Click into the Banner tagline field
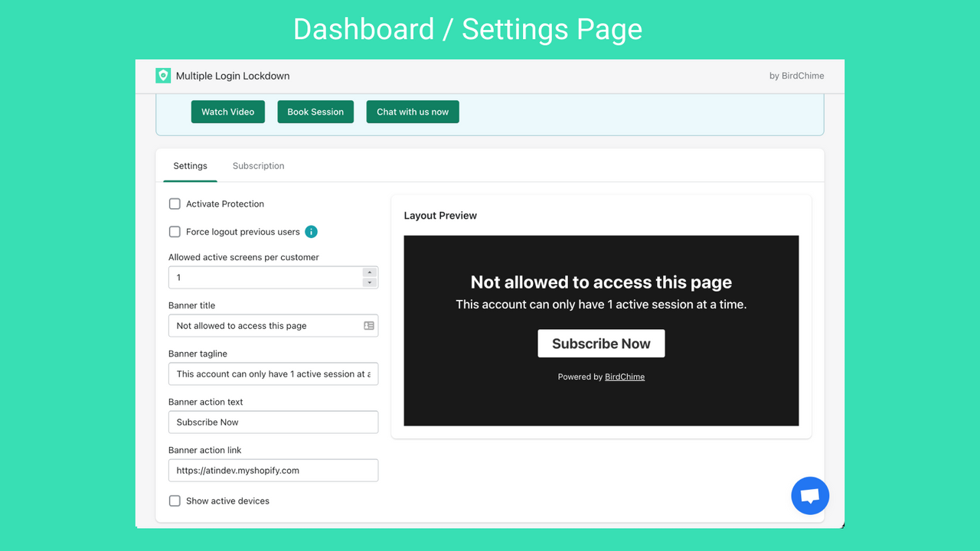This screenshot has width=980, height=551. pyautogui.click(x=273, y=373)
